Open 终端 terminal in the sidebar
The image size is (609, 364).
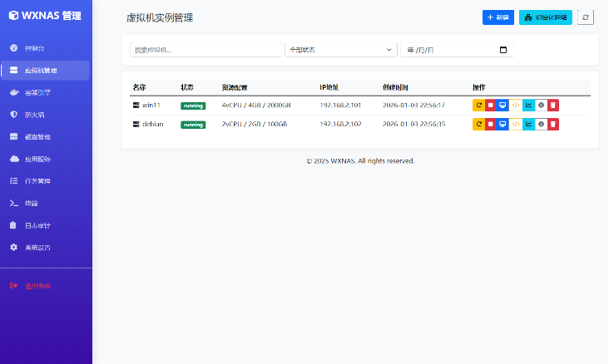point(45,203)
